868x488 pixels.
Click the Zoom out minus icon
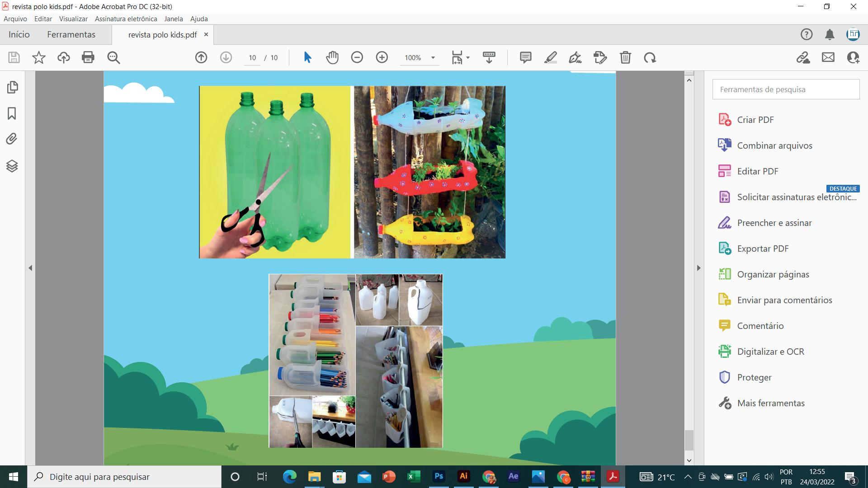357,57
